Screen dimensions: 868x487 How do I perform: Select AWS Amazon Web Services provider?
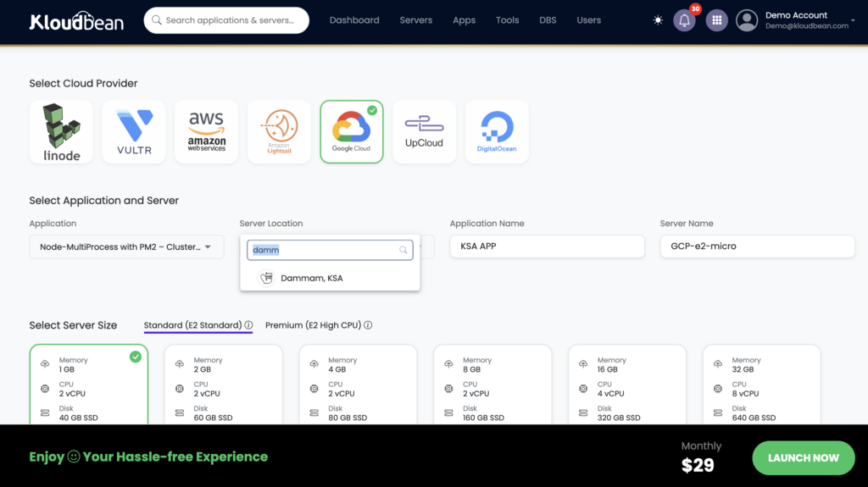pyautogui.click(x=207, y=132)
